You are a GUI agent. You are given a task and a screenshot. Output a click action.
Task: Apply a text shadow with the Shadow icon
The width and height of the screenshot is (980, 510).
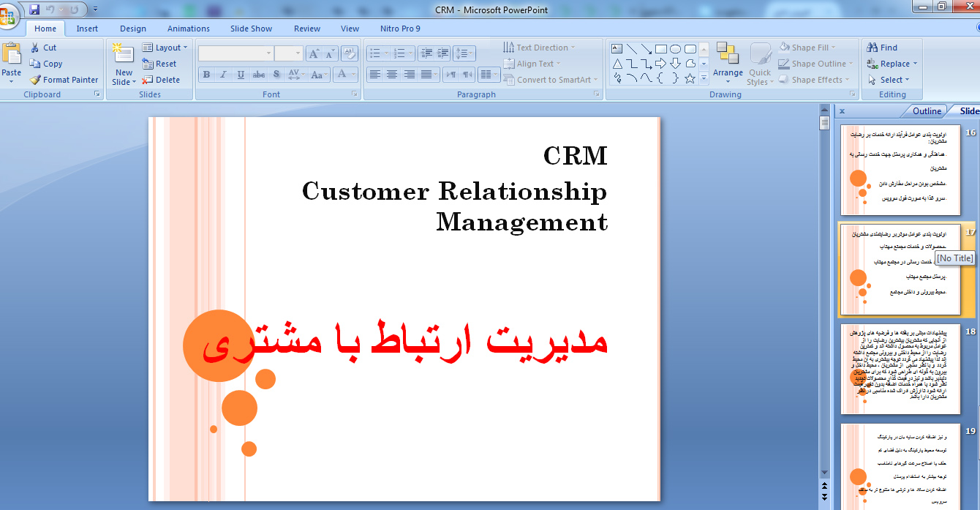tap(276, 75)
